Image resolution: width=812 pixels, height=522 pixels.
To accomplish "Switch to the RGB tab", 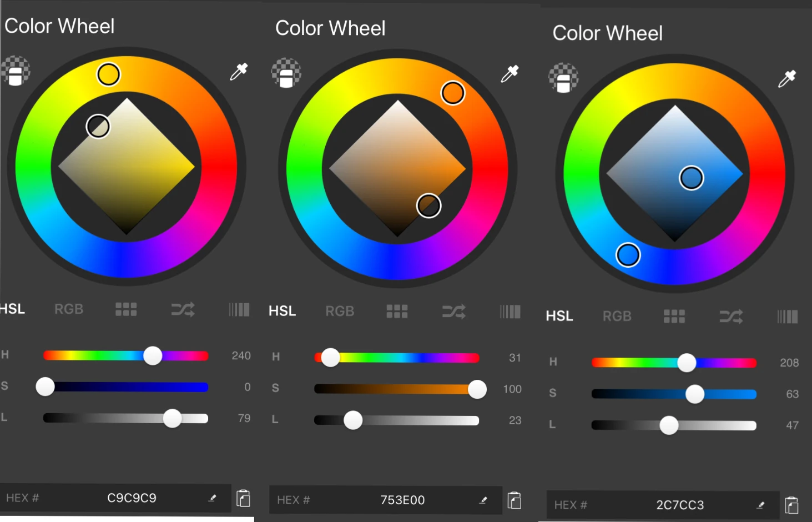I will tap(68, 309).
